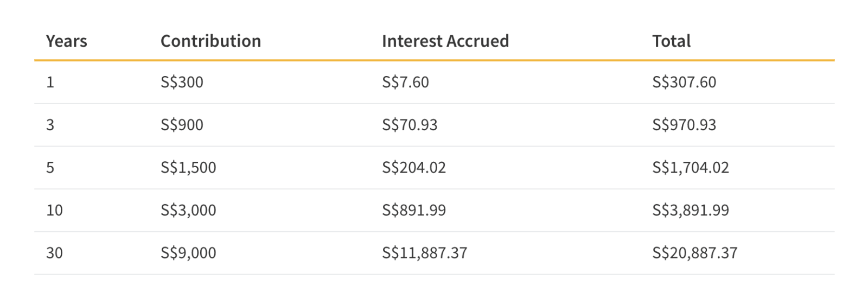This screenshot has width=868, height=304.
Task: Click the Interest Accrued column header
Action: coord(445,41)
